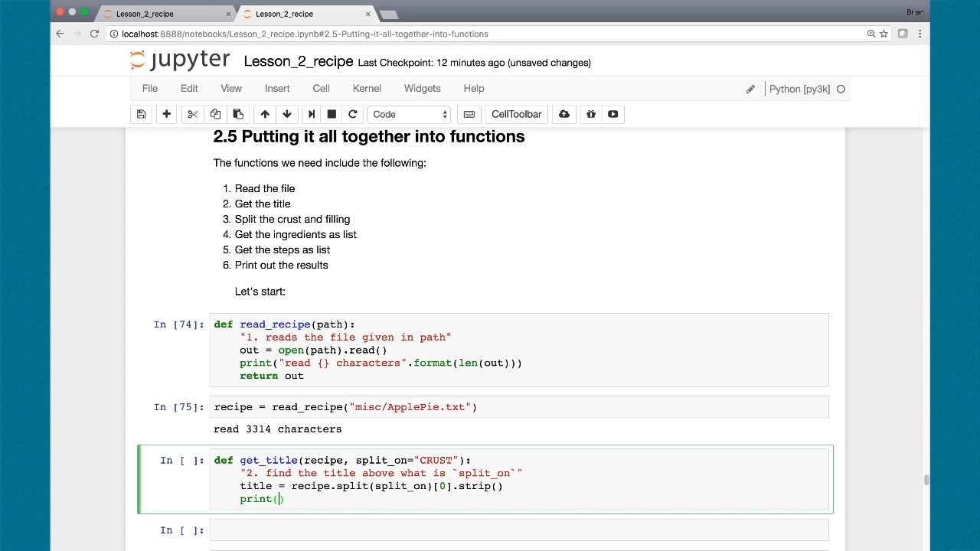
Task: Open the Cell menu
Action: coord(321,88)
